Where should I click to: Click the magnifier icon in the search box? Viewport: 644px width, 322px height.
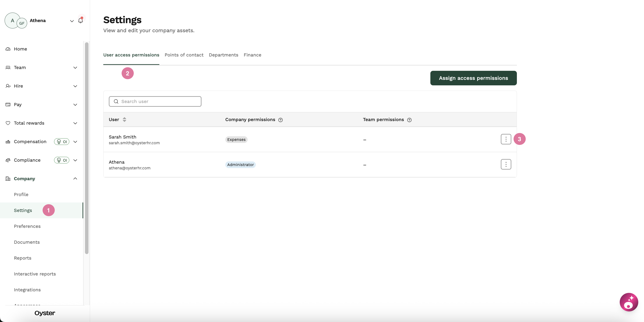[x=116, y=101]
